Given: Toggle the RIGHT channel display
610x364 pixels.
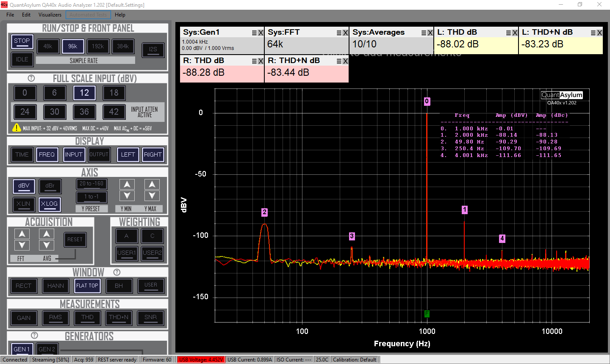Looking at the screenshot, I should click(152, 154).
